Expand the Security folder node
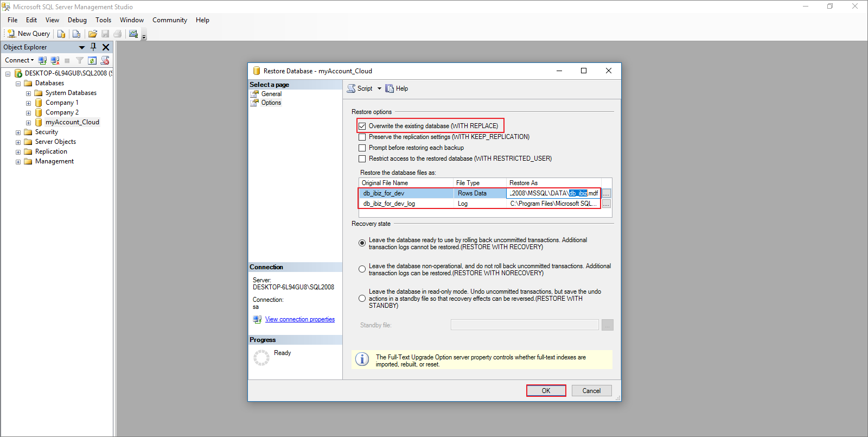 pos(18,132)
